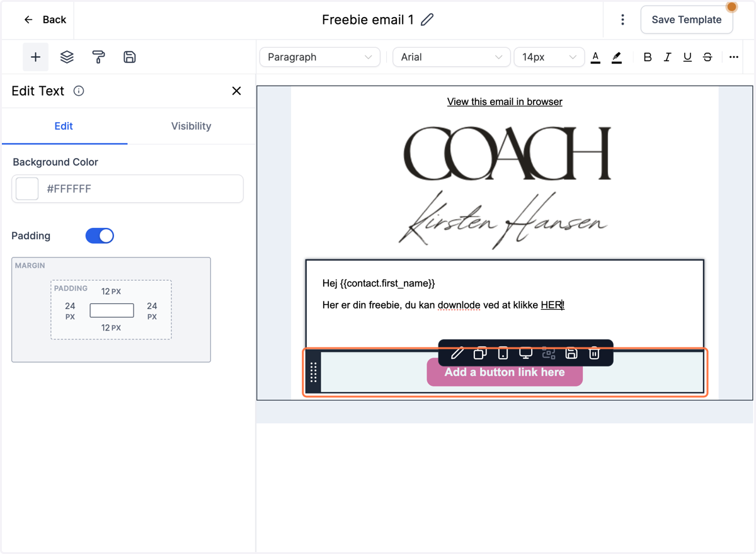
Task: Open the Paragraph style dropdown
Action: pos(320,57)
